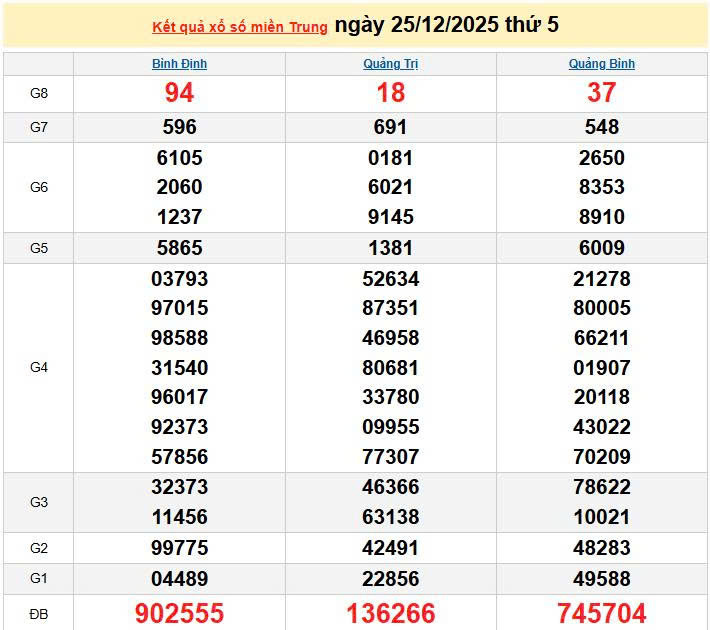Open the Quảng Bình province link
Viewport: 710px width, 630px height.
pos(602,64)
